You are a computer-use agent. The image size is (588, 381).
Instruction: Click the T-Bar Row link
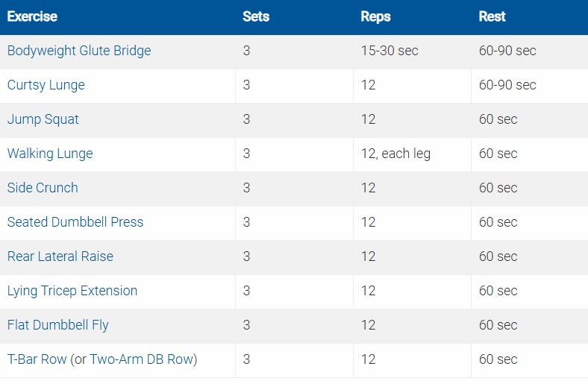tap(37, 359)
